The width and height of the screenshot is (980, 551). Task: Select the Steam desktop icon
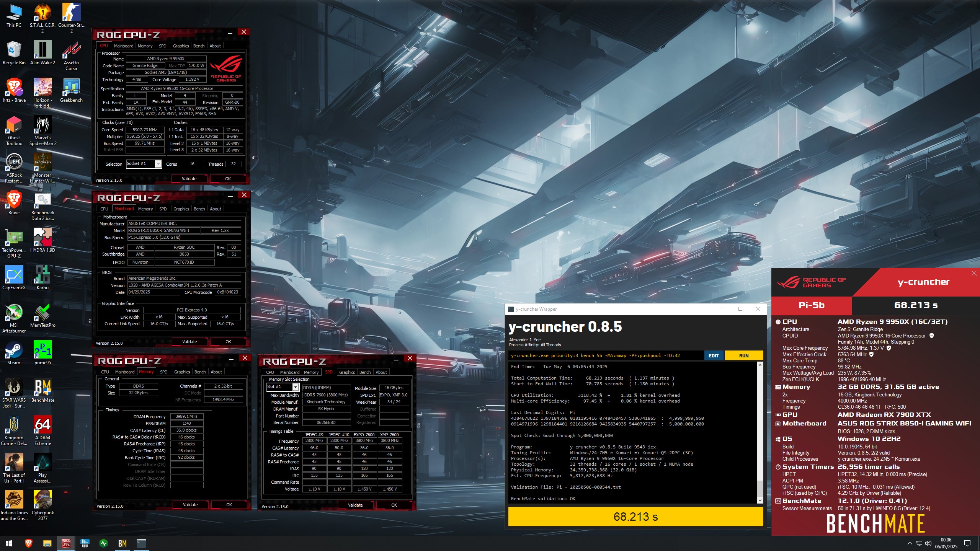tap(14, 353)
